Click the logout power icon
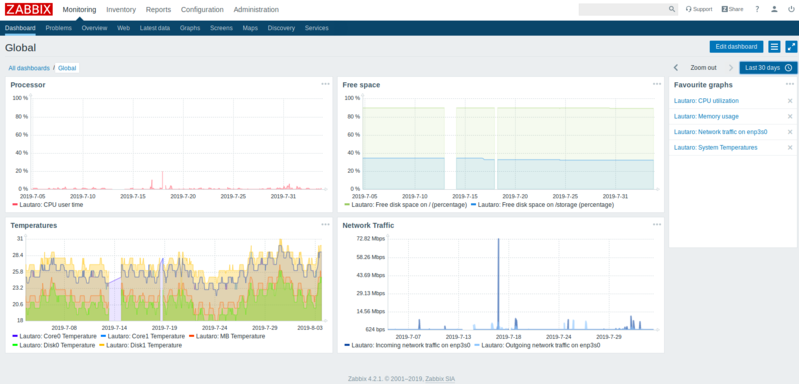The height and width of the screenshot is (384, 799). pyautogui.click(x=791, y=9)
